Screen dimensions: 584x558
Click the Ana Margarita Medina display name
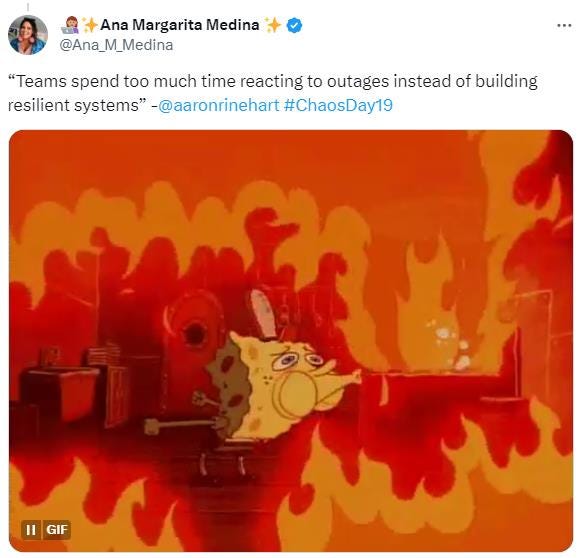click(180, 25)
